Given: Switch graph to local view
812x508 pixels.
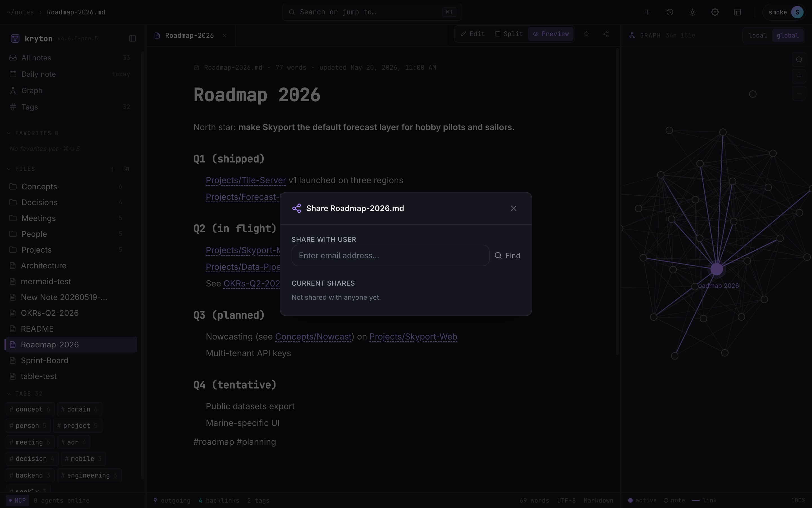Looking at the screenshot, I should pyautogui.click(x=758, y=36).
